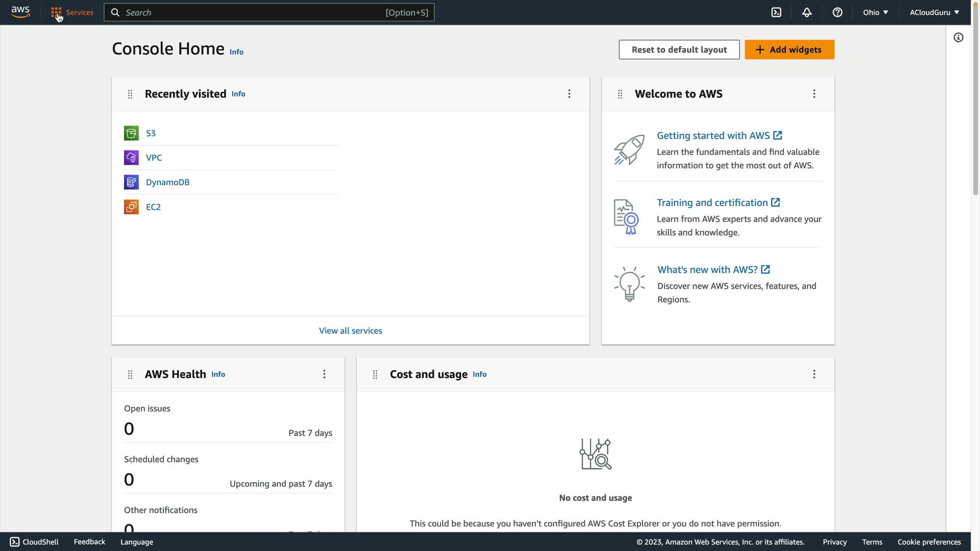Open CloudShell icon in top navigation bar
The image size is (980, 551).
(x=776, y=12)
